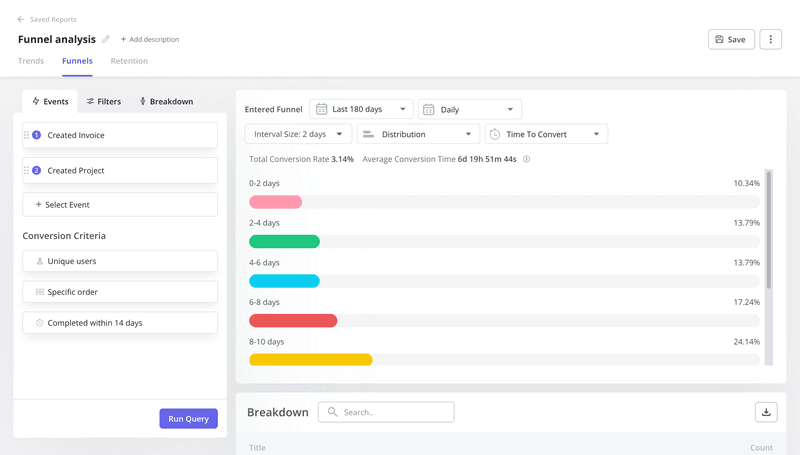Expand the Daily granularity dropdown

coord(470,109)
